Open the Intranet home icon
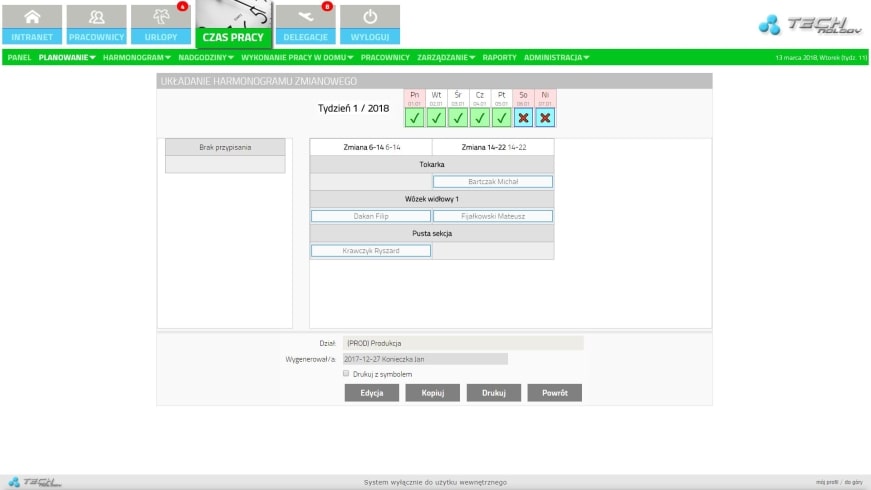This screenshot has height=490, width=871. pos(33,18)
